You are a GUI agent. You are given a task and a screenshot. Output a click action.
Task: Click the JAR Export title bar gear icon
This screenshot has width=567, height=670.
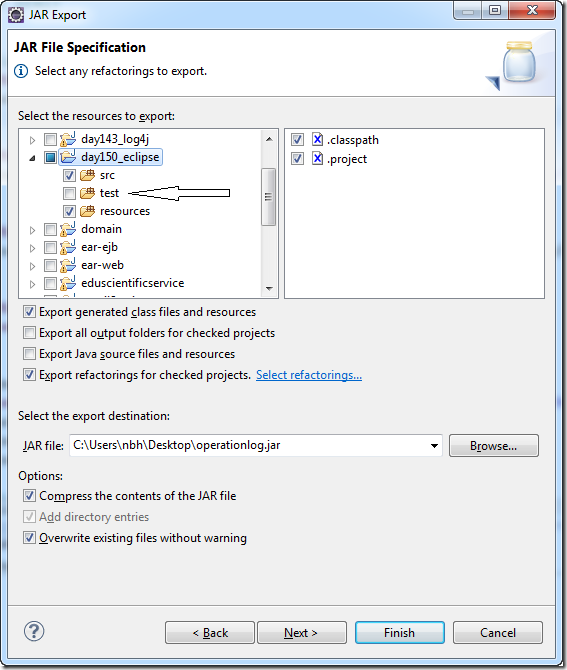(x=16, y=15)
